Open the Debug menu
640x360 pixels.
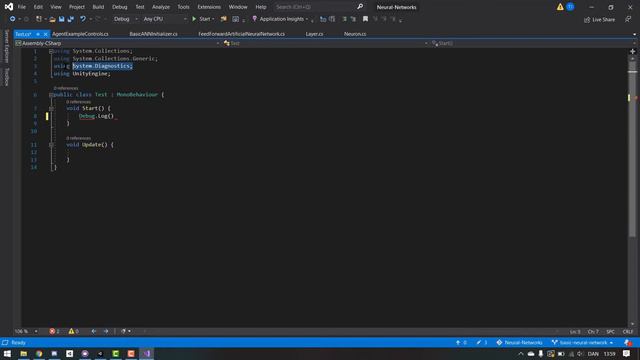120,7
